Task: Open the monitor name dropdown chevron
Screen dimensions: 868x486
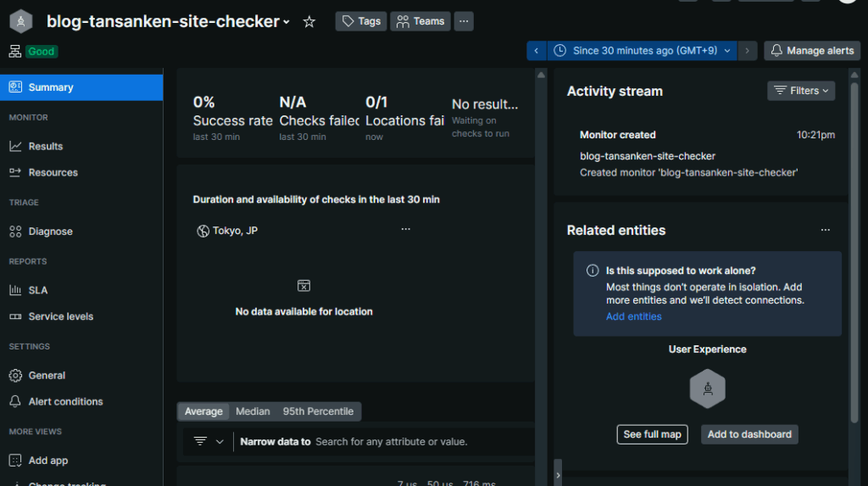Action: 287,22
